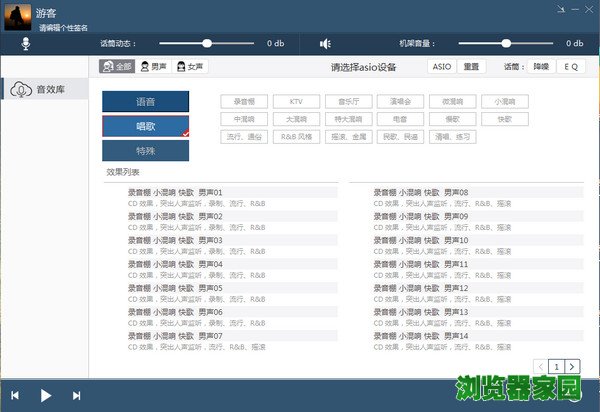Image resolution: width=600 pixels, height=412 pixels.
Task: Select the 民歌、民谣 style tag
Action: 400,137
